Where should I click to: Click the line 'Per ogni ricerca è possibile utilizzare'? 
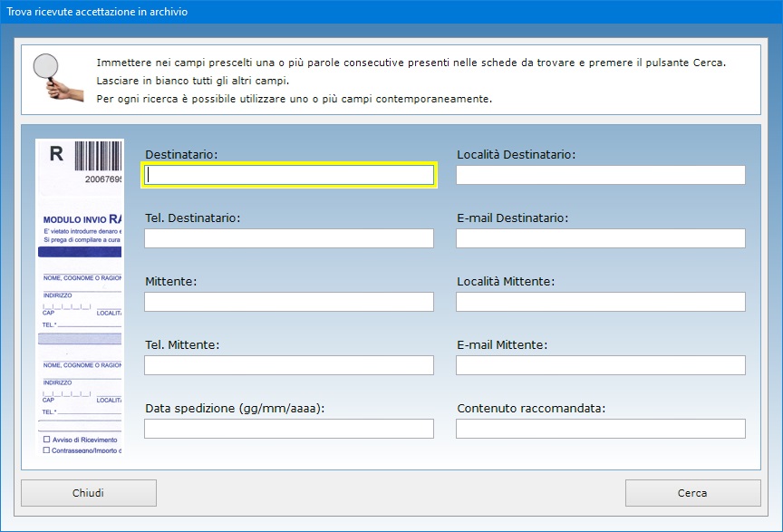[295, 99]
